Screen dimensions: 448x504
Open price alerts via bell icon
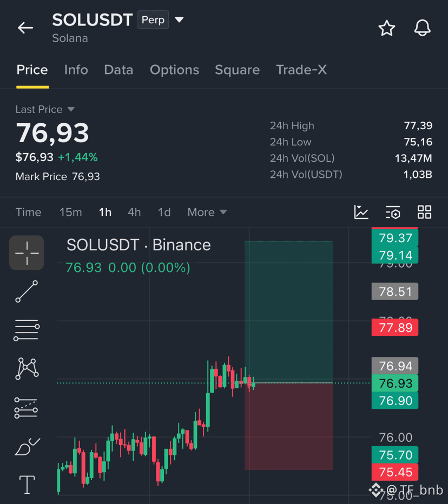422,28
